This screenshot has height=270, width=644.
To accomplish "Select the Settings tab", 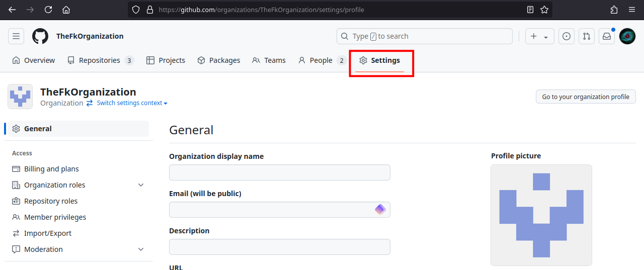I will 380,60.
